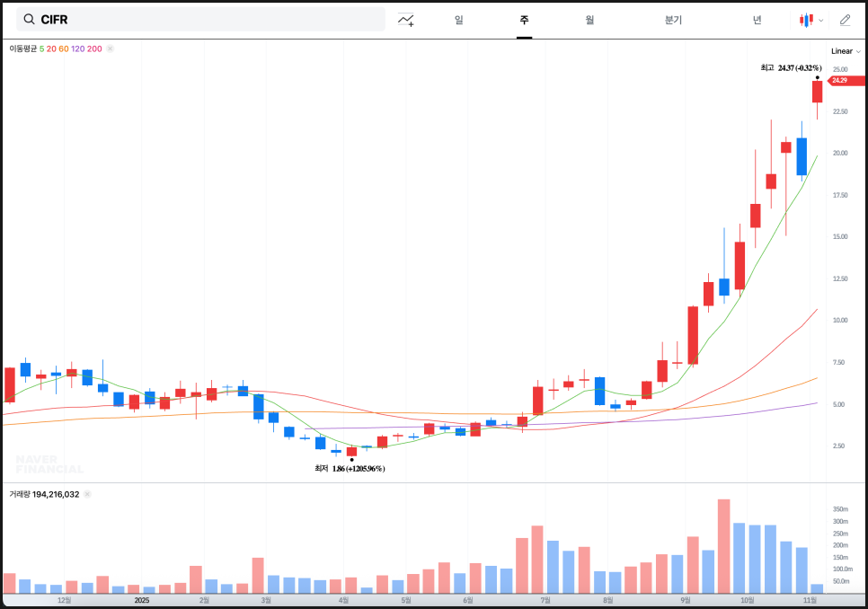Click the 24.29 current price tag

[x=846, y=81]
